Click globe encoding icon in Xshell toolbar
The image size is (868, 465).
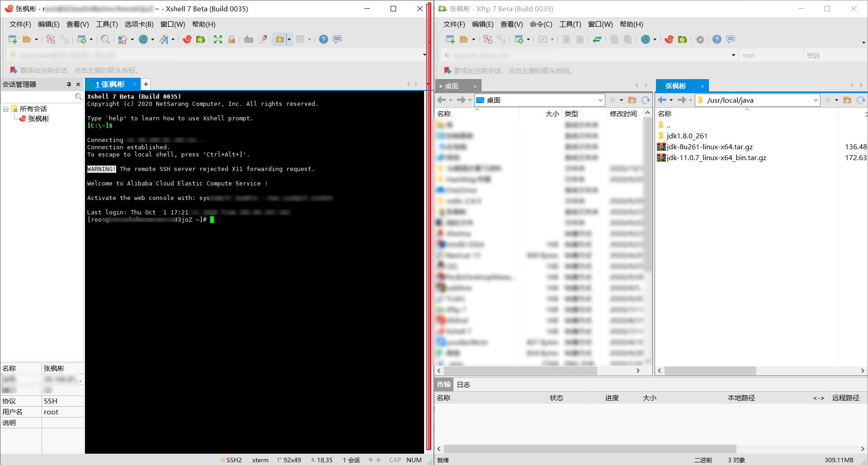pos(143,39)
